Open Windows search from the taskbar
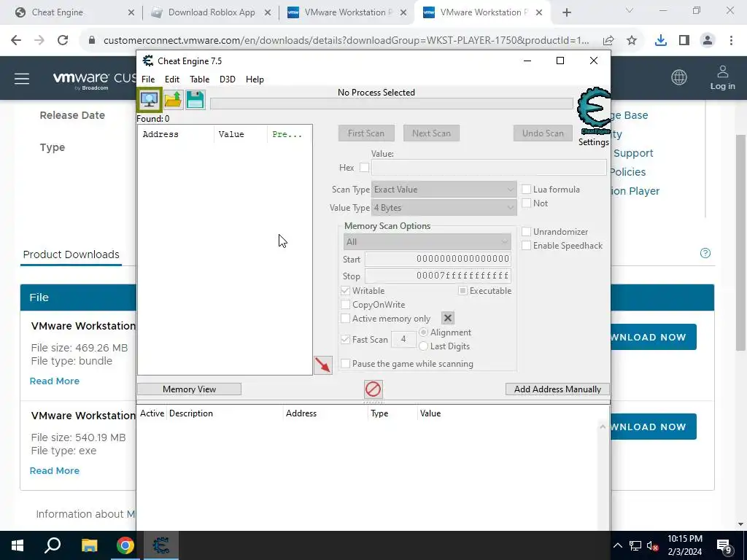The height and width of the screenshot is (560, 747). (x=53, y=545)
